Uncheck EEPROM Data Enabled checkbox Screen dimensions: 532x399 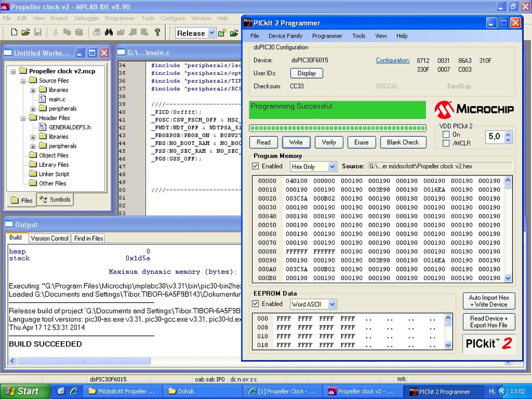(256, 304)
